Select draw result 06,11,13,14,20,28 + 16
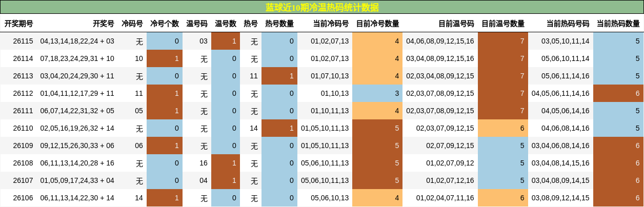The height and width of the screenshot is (207, 644). click(77, 163)
